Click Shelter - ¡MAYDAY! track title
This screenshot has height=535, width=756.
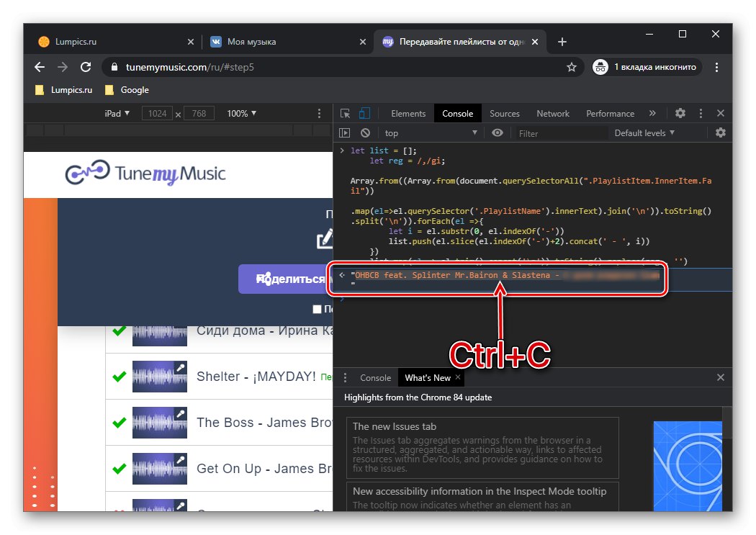tap(256, 377)
